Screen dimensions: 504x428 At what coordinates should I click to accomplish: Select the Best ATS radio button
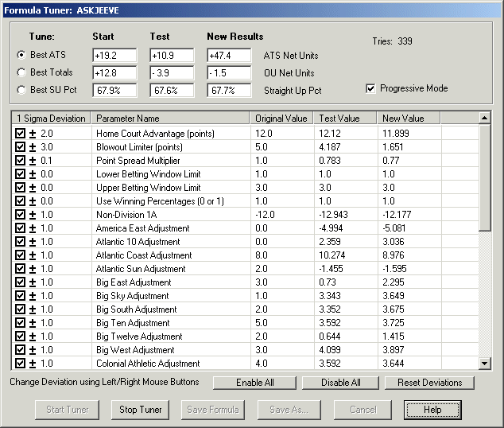(x=21, y=55)
